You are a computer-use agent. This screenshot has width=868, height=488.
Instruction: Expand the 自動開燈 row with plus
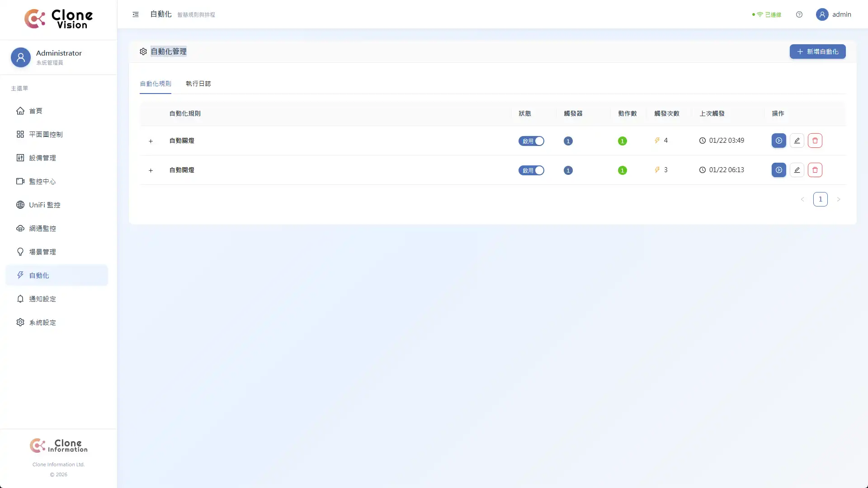tap(151, 170)
